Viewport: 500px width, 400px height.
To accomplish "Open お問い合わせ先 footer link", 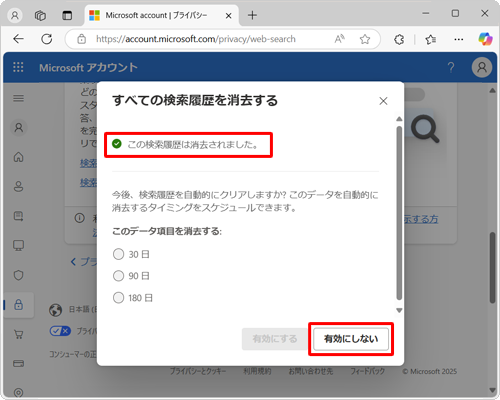I will (311, 371).
